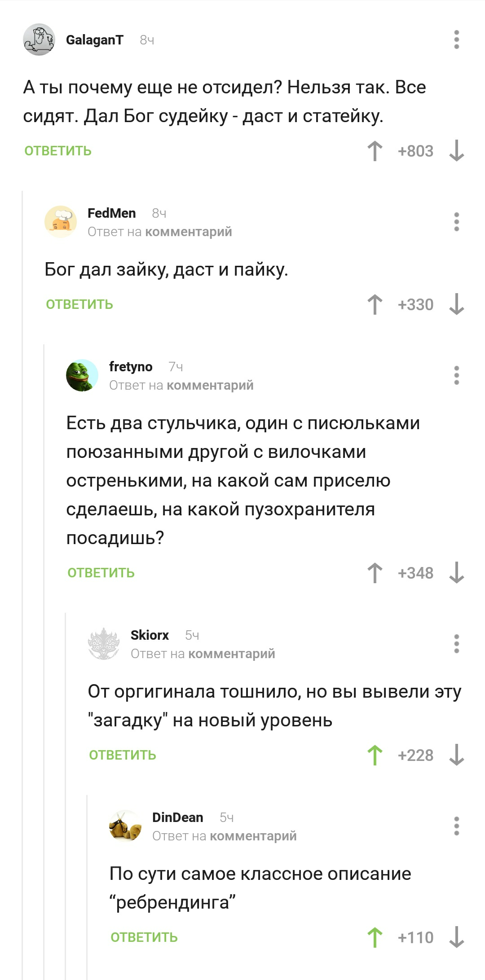Reply to GalaganT's comment
Viewport: 485px width, 980px height.
coord(58,151)
